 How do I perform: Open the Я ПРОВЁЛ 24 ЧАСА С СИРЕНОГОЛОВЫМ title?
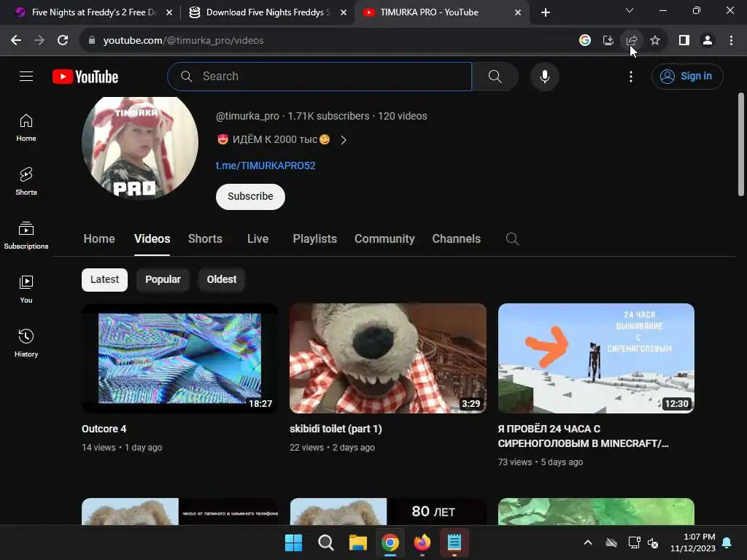(x=583, y=436)
